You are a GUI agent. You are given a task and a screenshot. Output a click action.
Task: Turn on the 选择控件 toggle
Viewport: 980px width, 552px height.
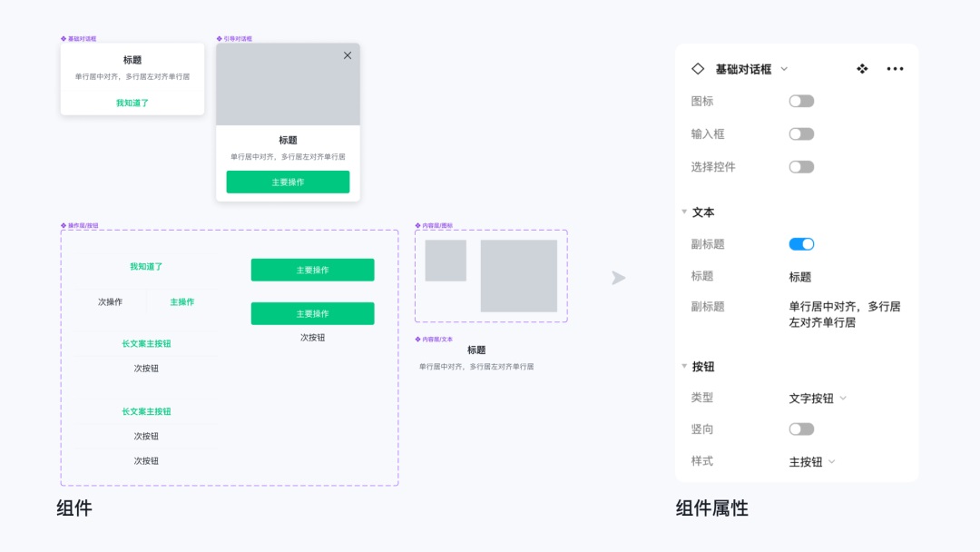pyautogui.click(x=801, y=167)
